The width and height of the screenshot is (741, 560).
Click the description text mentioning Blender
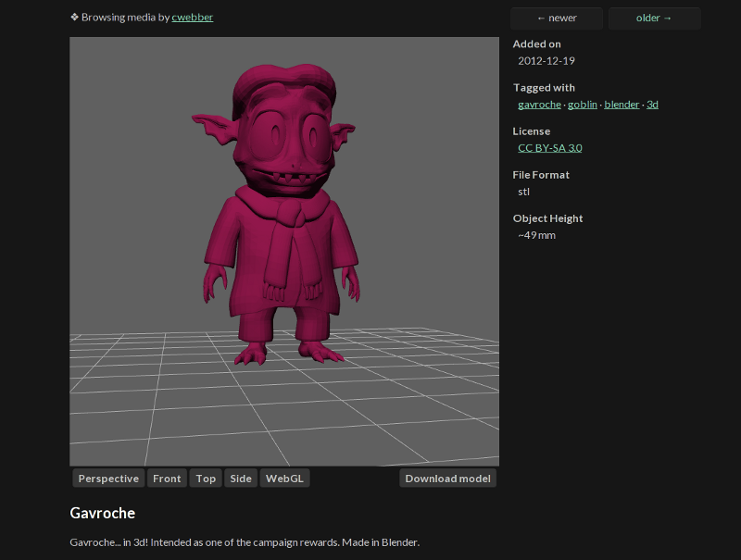(x=245, y=542)
